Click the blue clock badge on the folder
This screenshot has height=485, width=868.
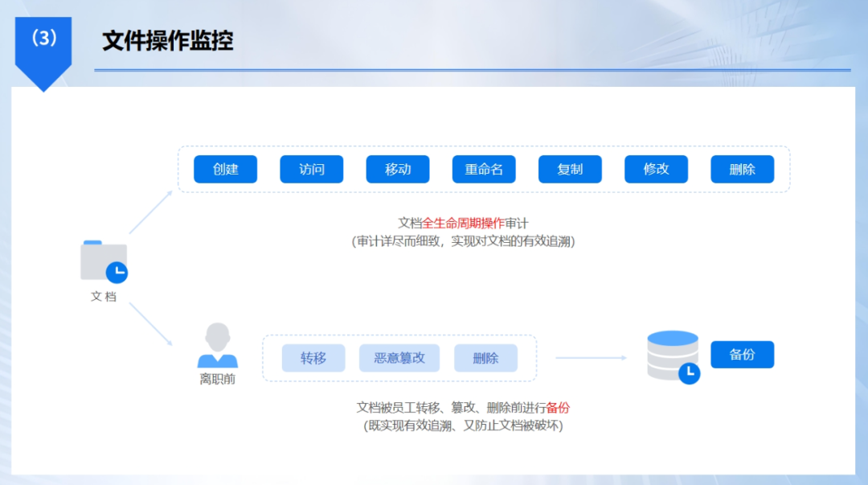coord(117,273)
